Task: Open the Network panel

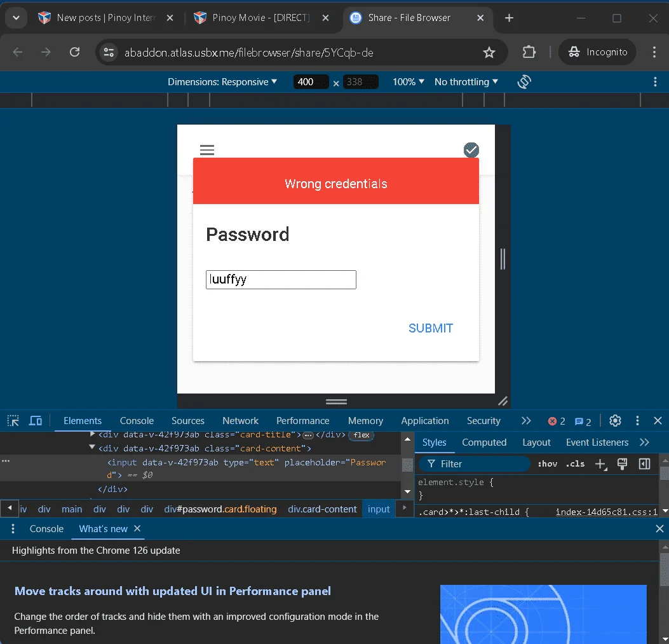Action: tap(240, 421)
